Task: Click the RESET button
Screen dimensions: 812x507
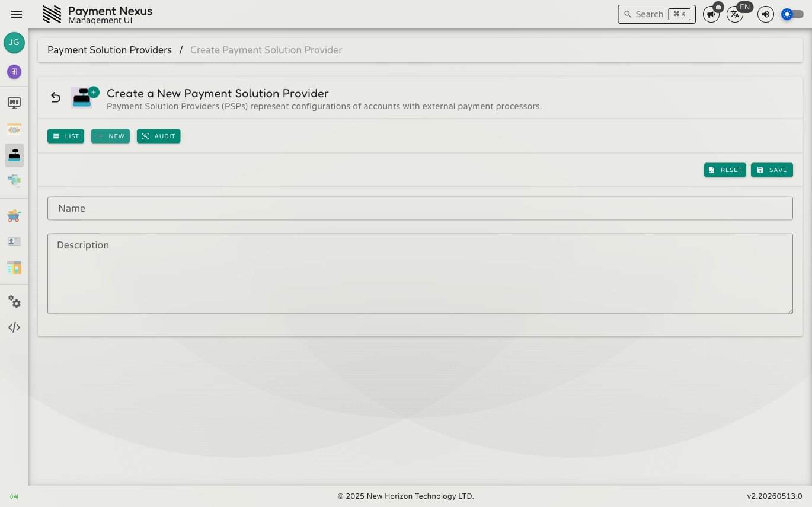Action: [725, 170]
